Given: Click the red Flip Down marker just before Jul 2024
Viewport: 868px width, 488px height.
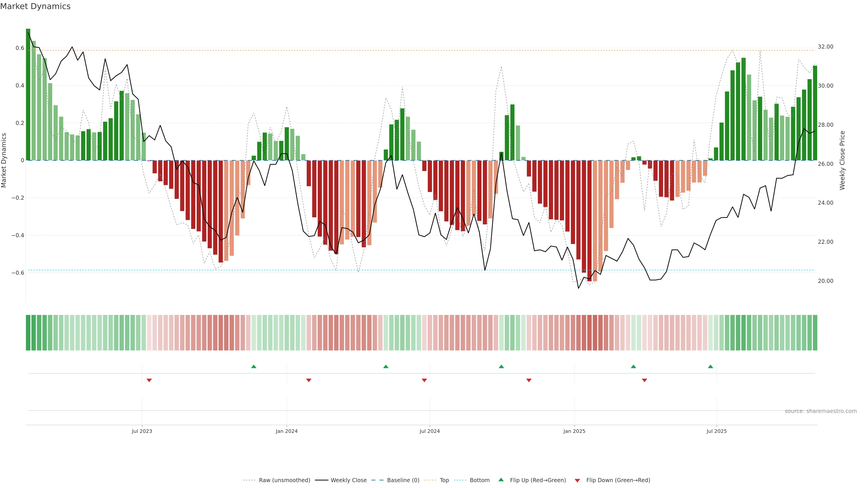Looking at the screenshot, I should pyautogui.click(x=424, y=380).
